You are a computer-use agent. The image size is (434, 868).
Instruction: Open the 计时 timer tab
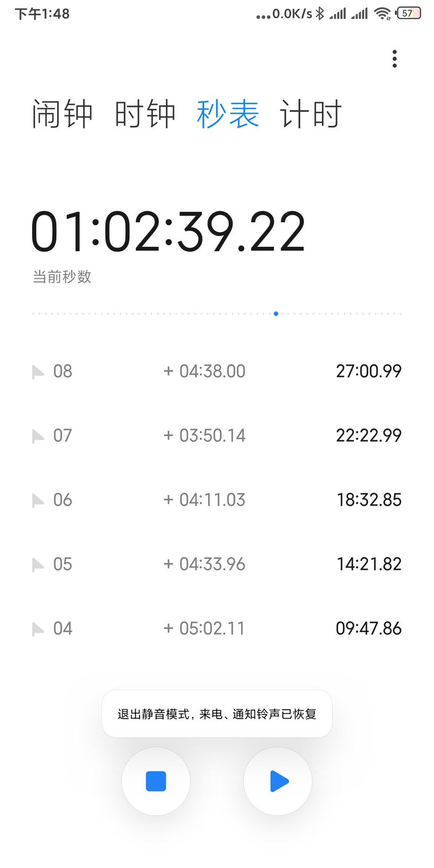coord(311,114)
